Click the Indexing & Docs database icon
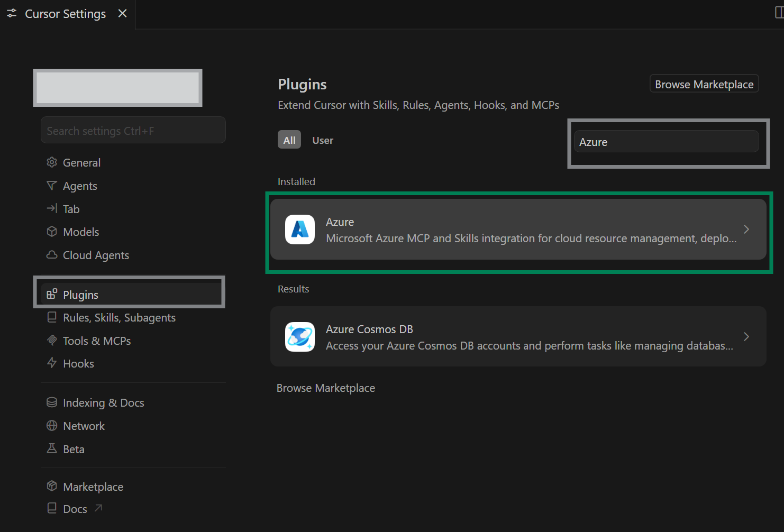 coord(52,402)
